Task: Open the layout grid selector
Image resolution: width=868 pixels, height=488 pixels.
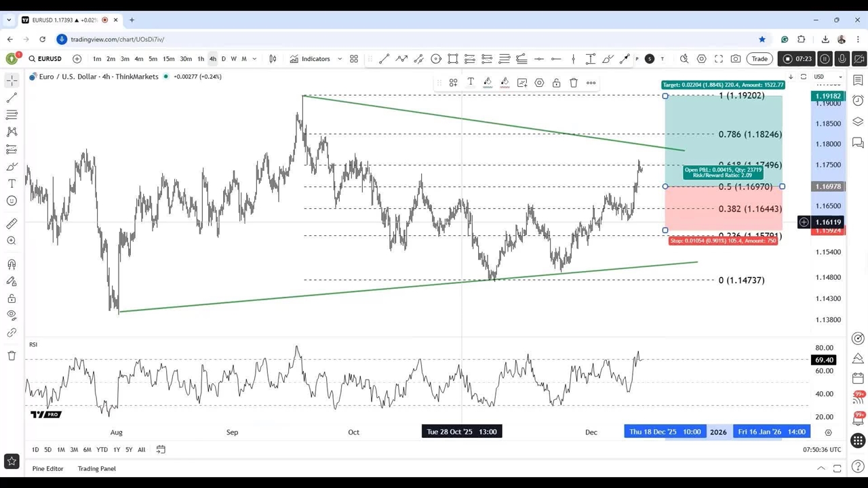Action: coord(354,59)
